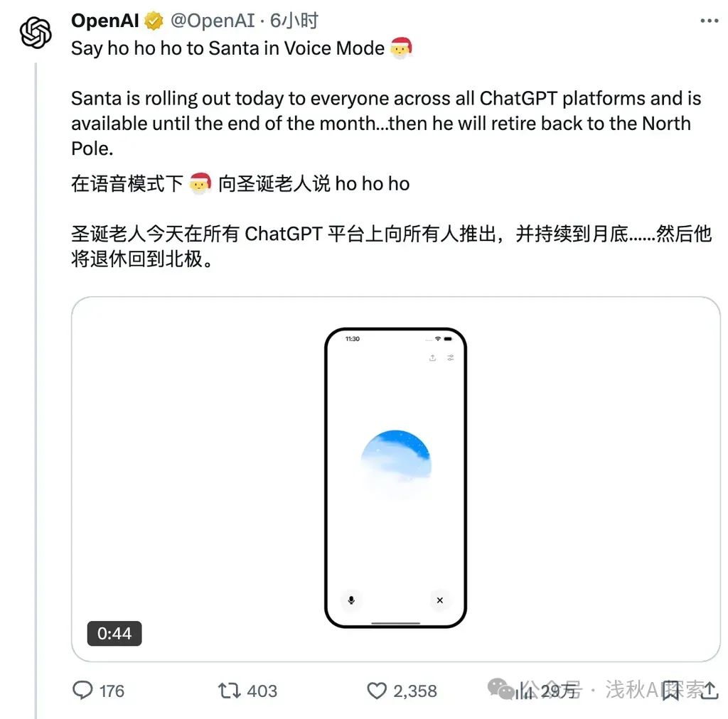This screenshot has height=719, width=728.
Task: Play the Santa voice mode video
Action: (395, 479)
